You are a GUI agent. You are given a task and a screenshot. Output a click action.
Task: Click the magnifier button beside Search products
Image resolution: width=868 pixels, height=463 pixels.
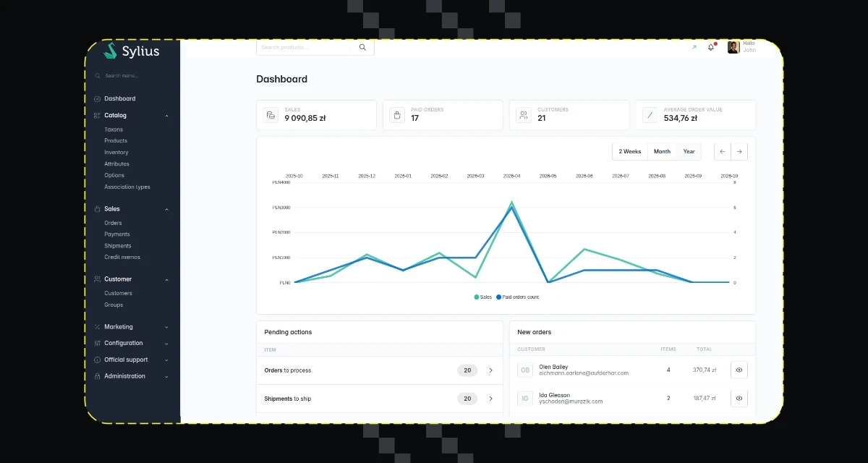362,48
